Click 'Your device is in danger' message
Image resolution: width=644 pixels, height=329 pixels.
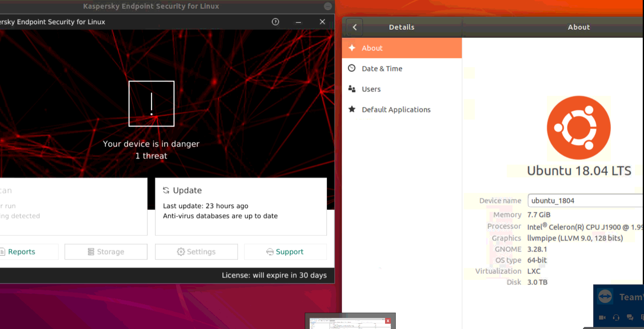pyautogui.click(x=151, y=144)
